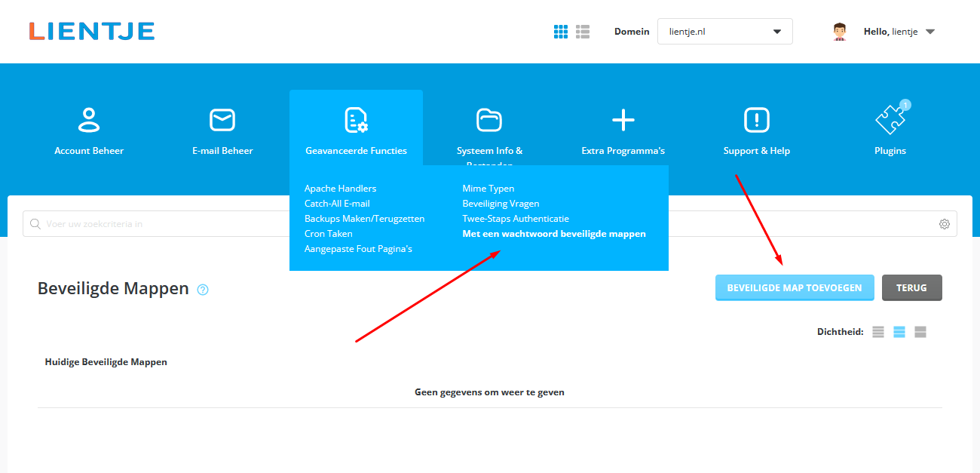This screenshot has height=473, width=980.
Task: Click the Geavanceerde Functies document-gear icon
Action: [356, 120]
